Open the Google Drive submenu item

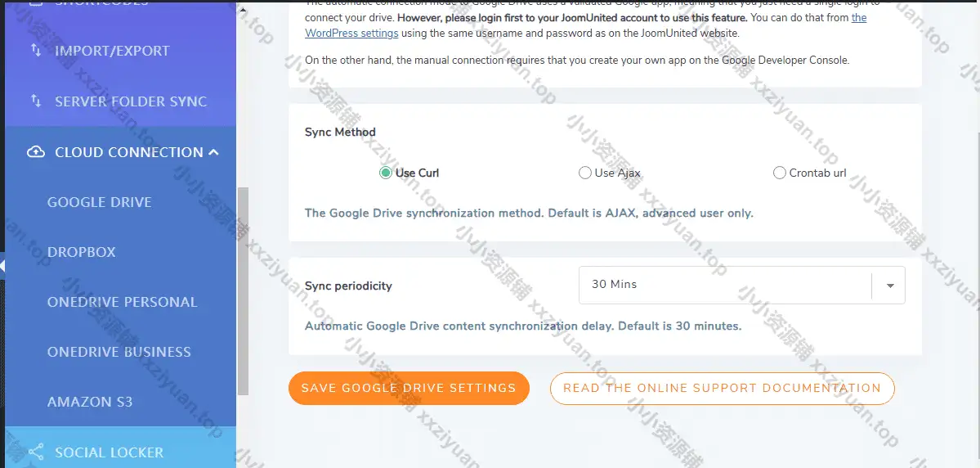coord(100,202)
